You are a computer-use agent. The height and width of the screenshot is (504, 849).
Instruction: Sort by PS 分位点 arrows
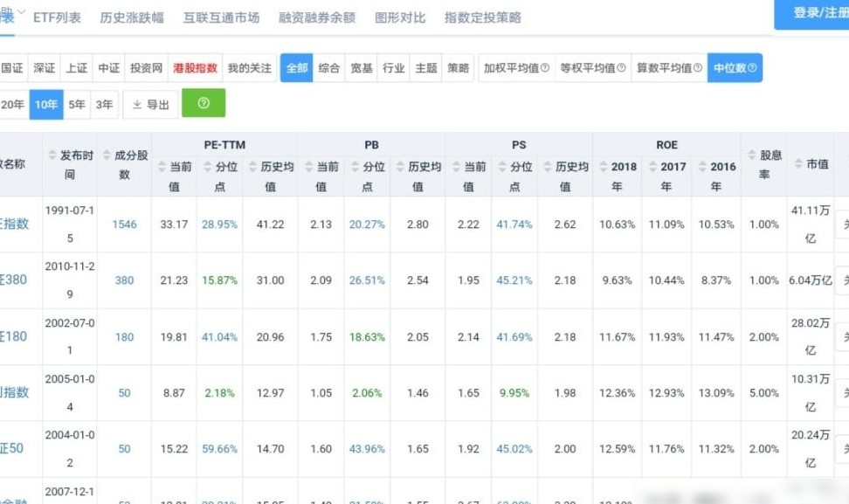click(502, 167)
